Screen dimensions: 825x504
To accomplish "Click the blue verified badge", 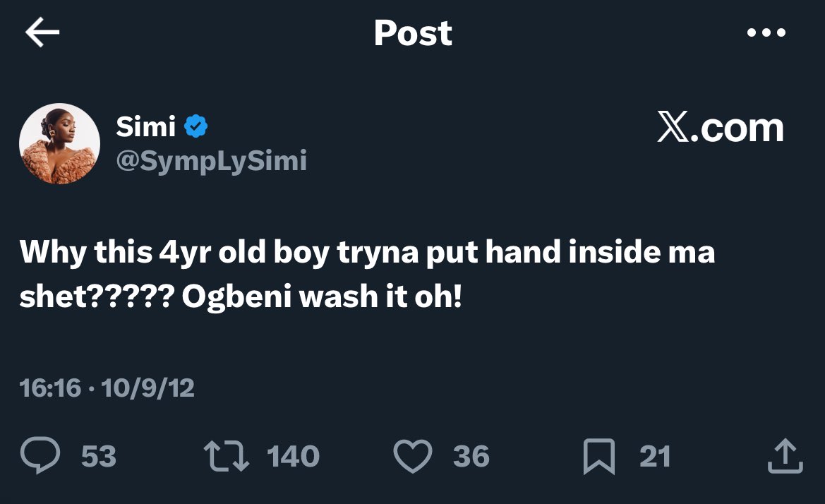I will coord(195,127).
